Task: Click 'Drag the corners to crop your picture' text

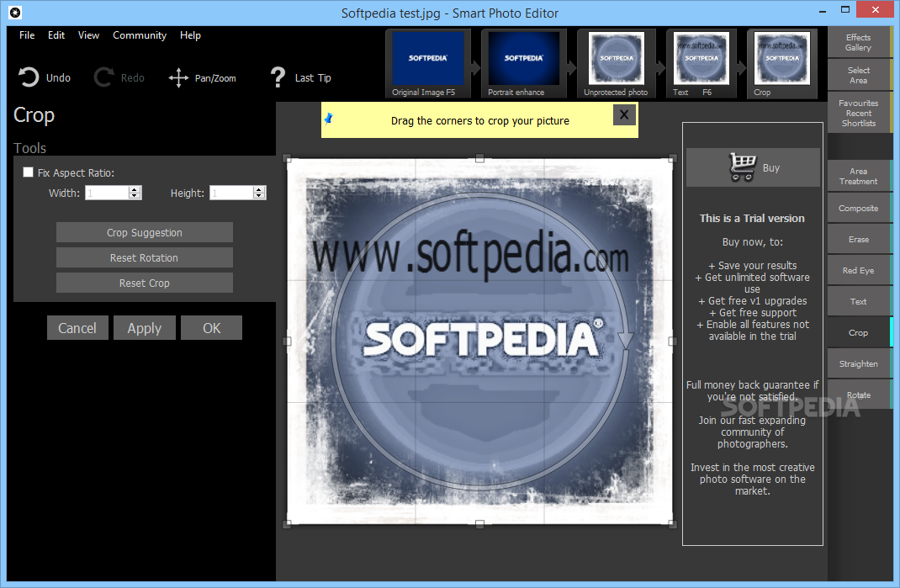Action: pos(480,120)
